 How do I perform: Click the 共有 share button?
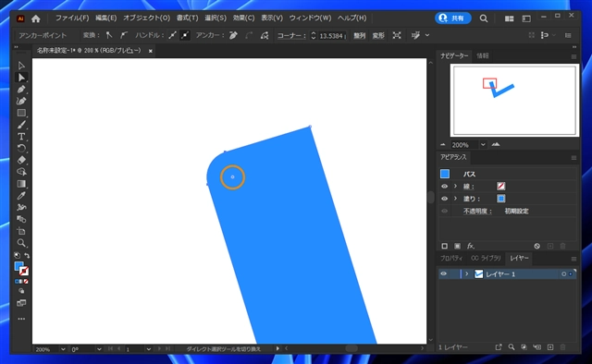coord(453,18)
